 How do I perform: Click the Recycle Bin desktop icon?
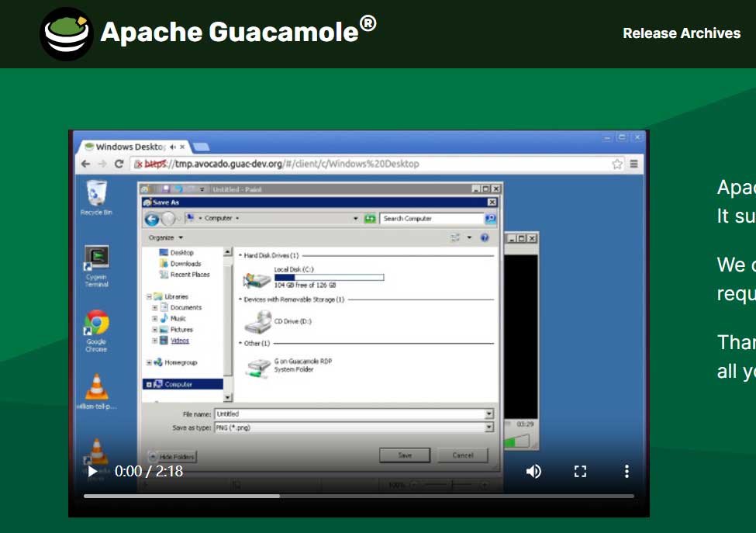tap(97, 194)
